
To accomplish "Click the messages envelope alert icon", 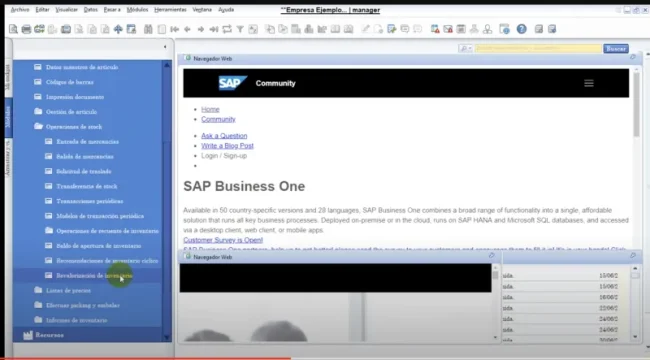I will (x=448, y=29).
